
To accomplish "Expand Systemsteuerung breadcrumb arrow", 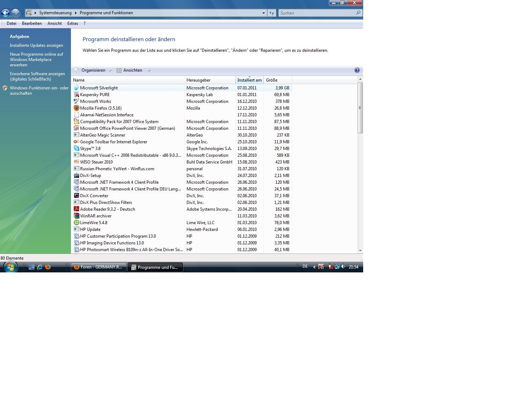I will [75, 13].
